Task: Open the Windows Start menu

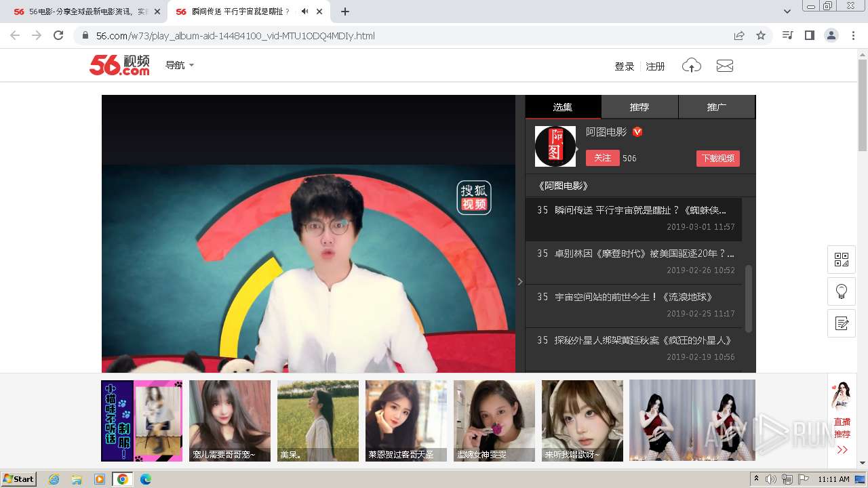Action: pyautogui.click(x=19, y=479)
